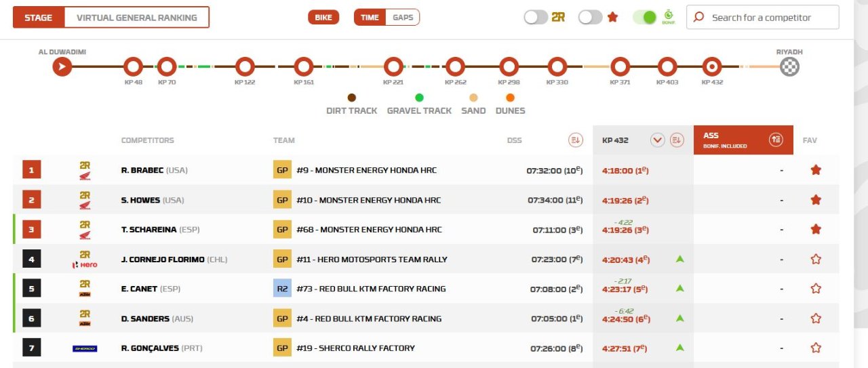
Task: Add R. Gonçalves to favorites star
Action: 816,348
